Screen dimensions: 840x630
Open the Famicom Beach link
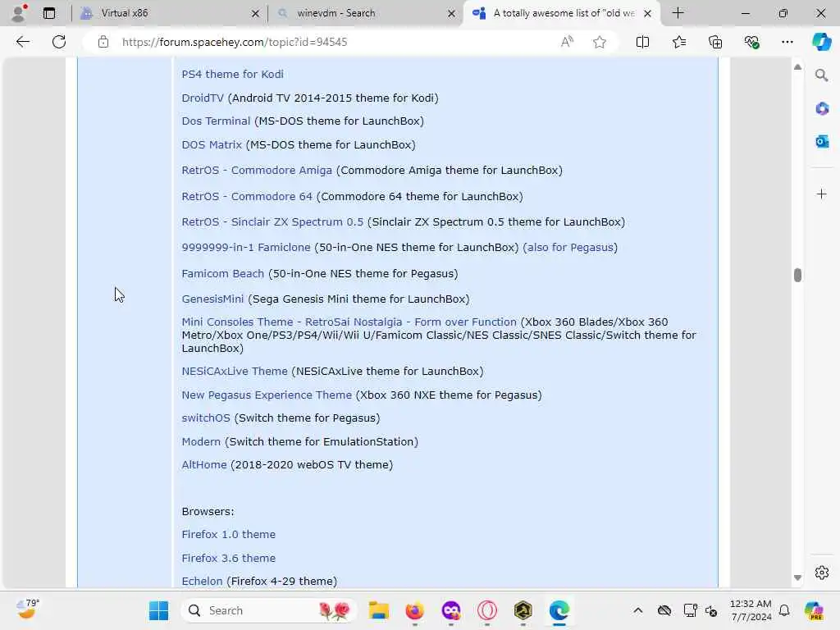tap(223, 273)
